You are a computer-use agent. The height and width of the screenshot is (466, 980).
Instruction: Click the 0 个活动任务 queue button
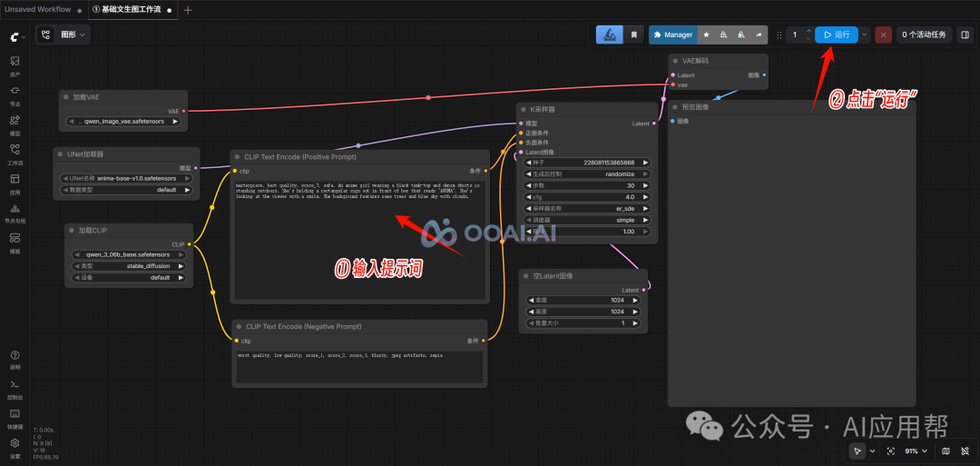[924, 35]
